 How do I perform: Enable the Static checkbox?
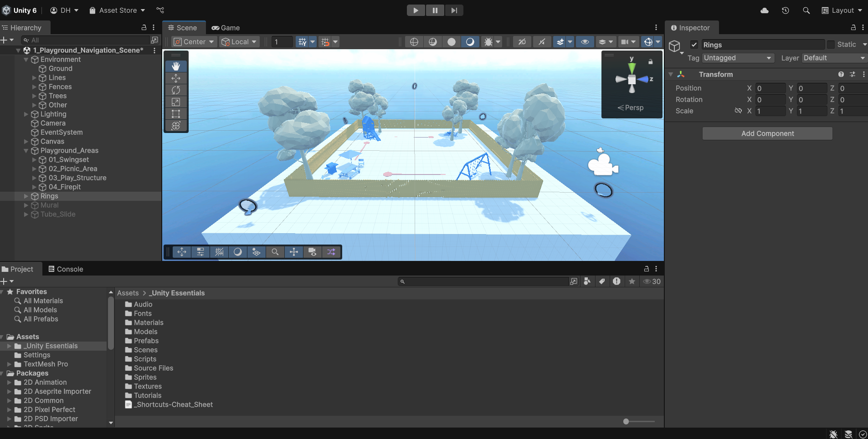831,45
